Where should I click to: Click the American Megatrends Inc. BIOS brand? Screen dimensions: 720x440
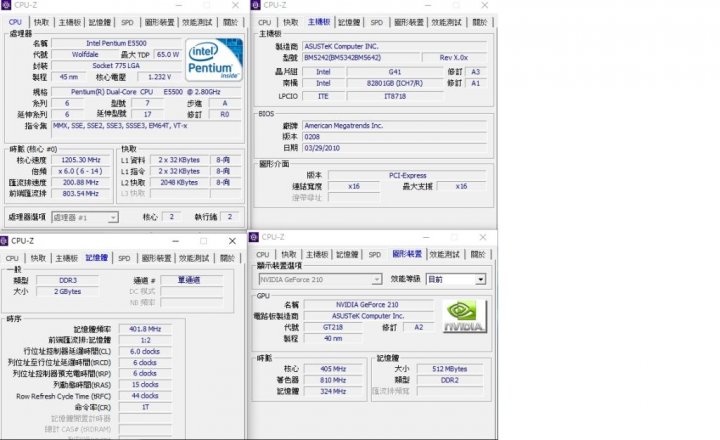tap(394, 125)
